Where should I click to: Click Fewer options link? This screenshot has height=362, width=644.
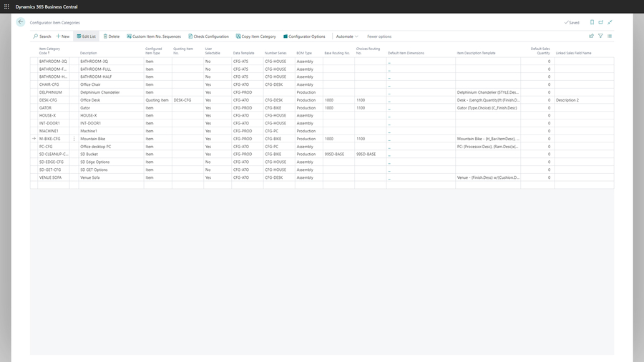[379, 36]
